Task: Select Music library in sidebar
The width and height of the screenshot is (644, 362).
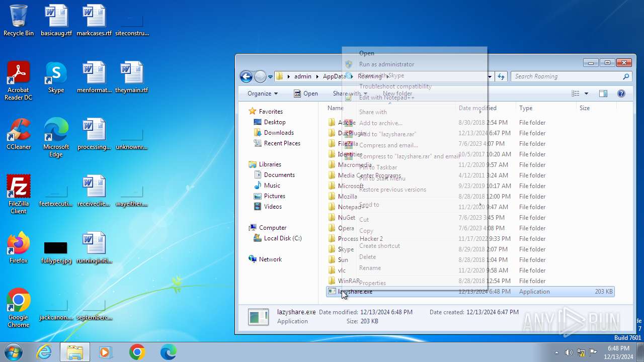Action: 272,186
